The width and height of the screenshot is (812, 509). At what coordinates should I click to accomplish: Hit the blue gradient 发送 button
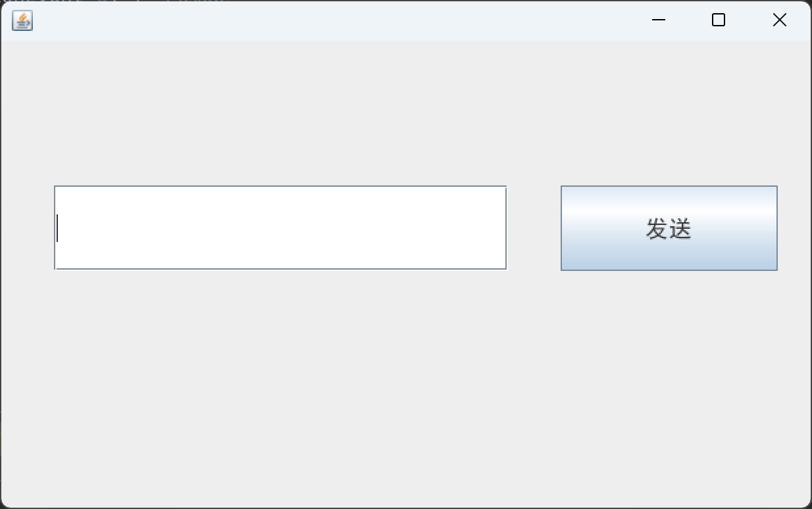[669, 228]
